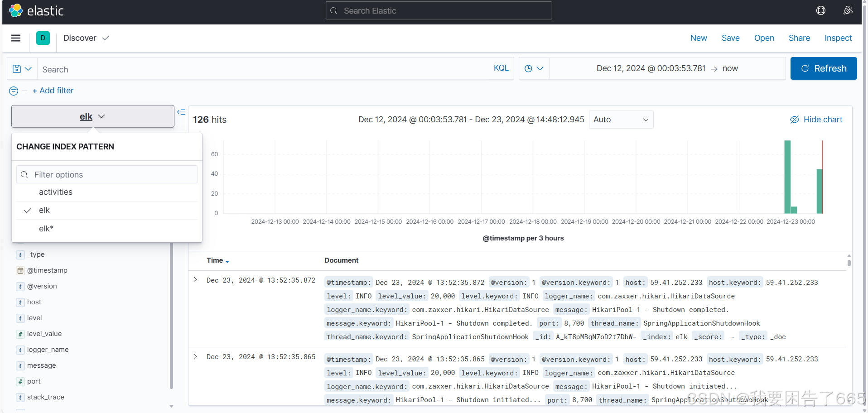The width and height of the screenshot is (868, 413).
Task: Click the filter settings icon beside Add filter
Action: click(x=13, y=91)
